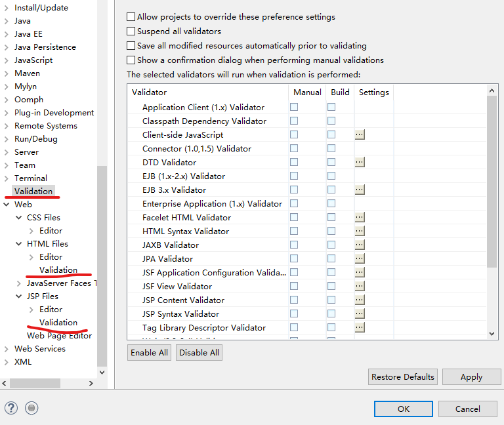
Task: Open the Help question mark icon
Action: tap(11, 408)
